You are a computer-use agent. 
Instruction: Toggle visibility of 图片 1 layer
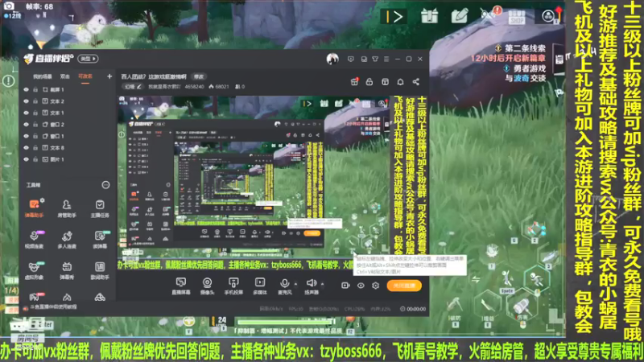click(27, 158)
